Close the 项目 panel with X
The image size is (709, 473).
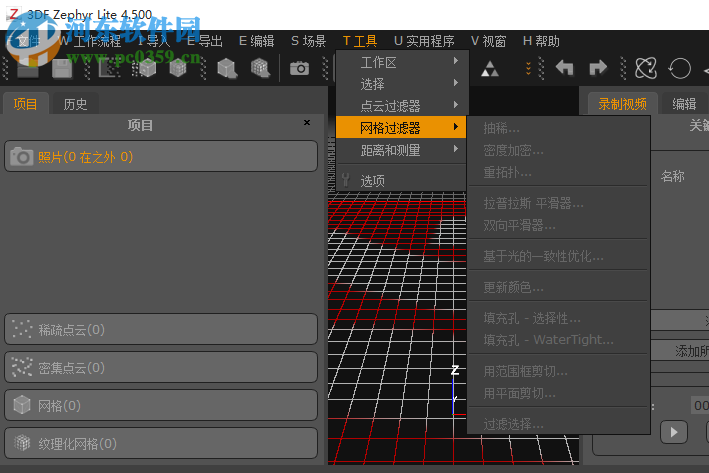(x=307, y=123)
